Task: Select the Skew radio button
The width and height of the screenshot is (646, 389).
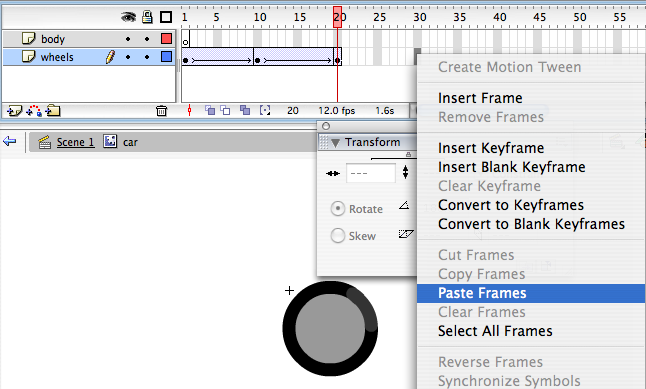Action: (338, 236)
